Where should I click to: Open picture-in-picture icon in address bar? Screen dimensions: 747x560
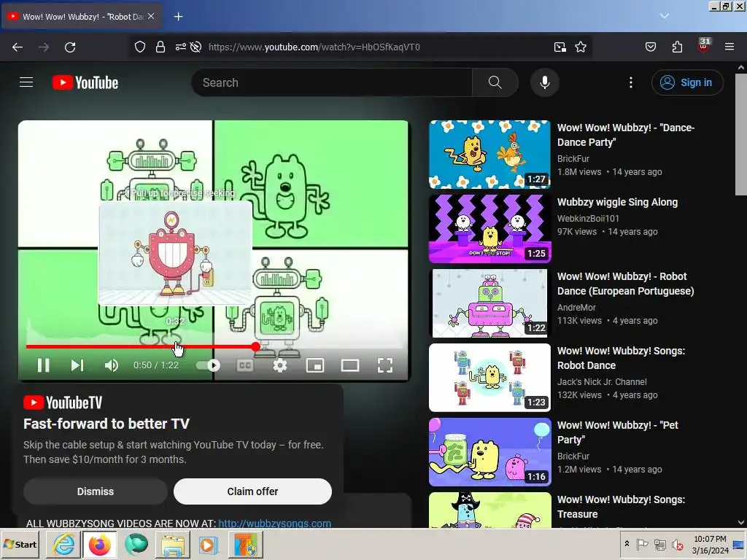pyautogui.click(x=560, y=47)
